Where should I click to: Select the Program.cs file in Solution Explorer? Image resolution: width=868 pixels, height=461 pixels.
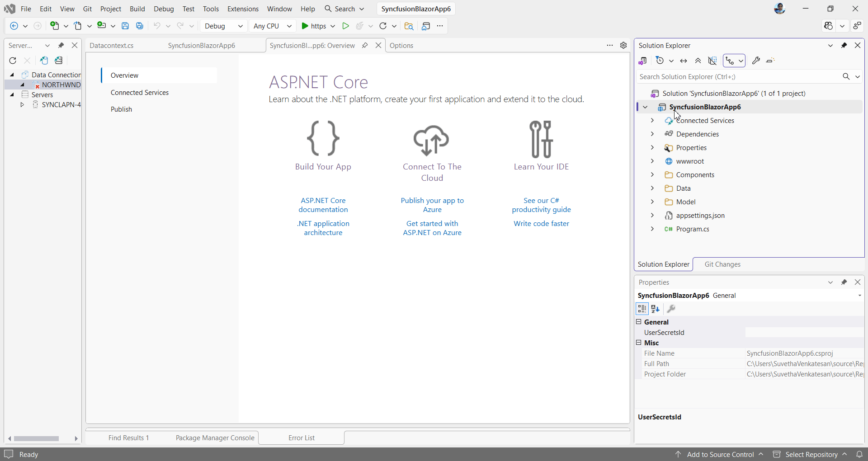[693, 229]
